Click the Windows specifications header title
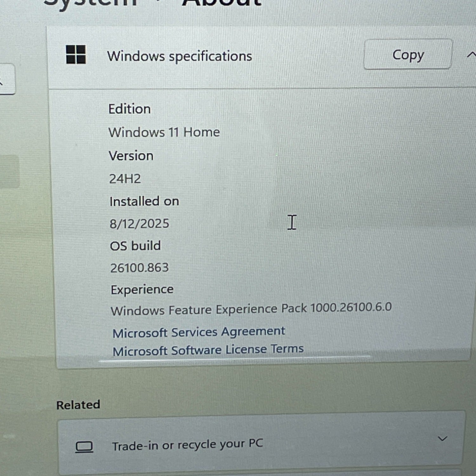Image resolution: width=476 pixels, height=476 pixels. (179, 56)
